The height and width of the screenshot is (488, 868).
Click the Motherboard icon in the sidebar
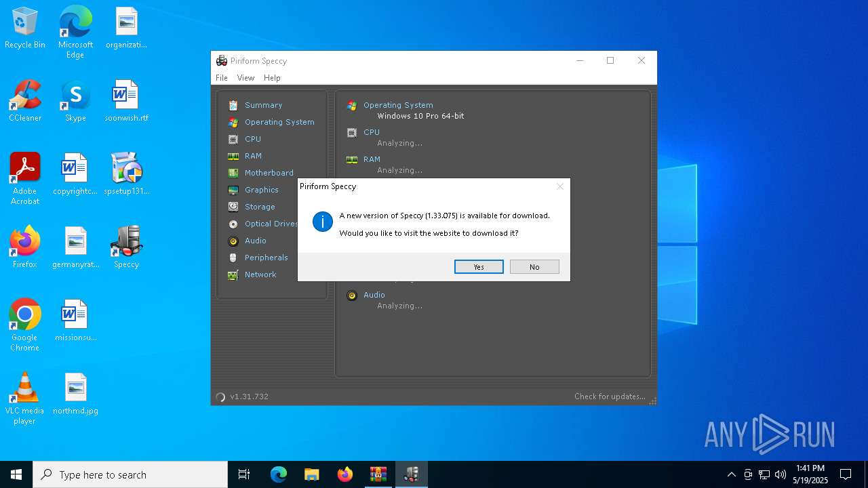pyautogui.click(x=233, y=173)
